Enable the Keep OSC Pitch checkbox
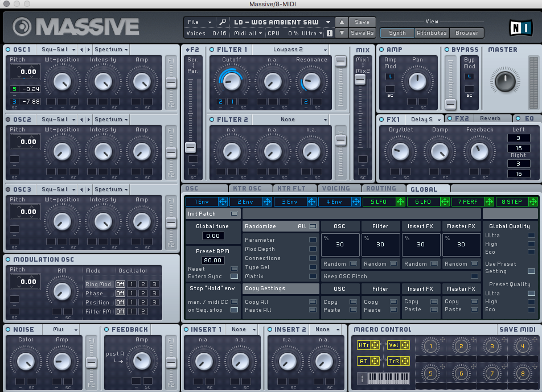Viewport: 542px width, 392px height. [x=474, y=277]
